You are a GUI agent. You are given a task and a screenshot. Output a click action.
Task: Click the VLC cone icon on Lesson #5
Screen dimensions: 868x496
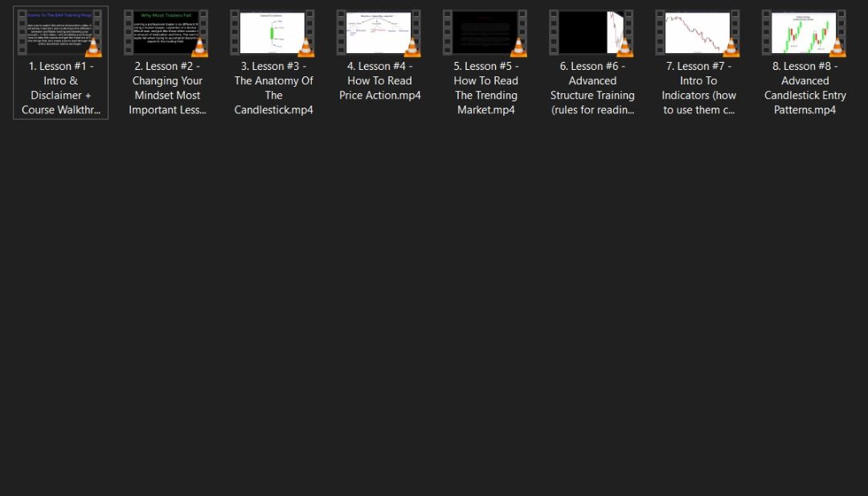coord(518,47)
